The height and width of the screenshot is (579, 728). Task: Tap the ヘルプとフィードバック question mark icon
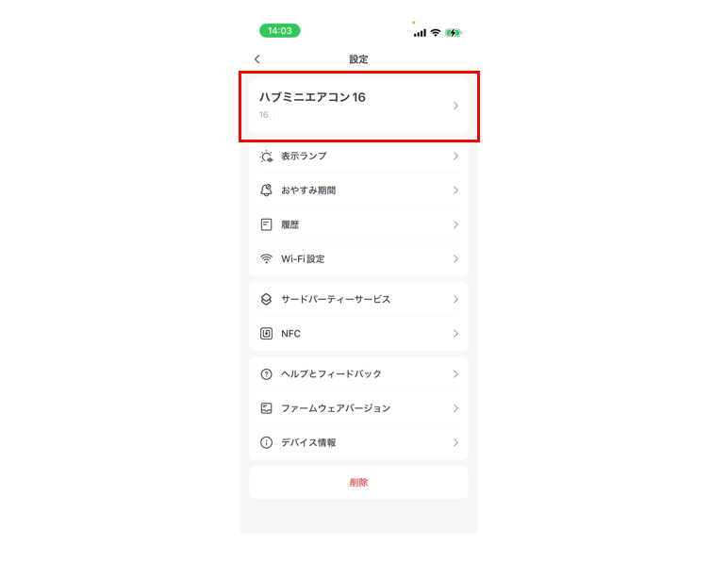tap(266, 374)
